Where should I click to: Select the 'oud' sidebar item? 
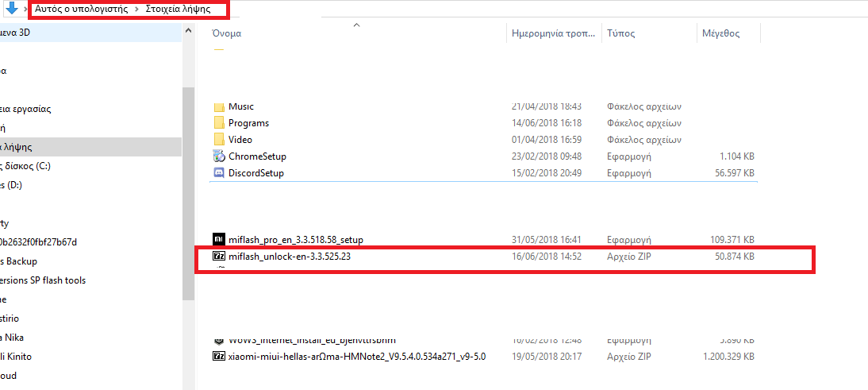pyautogui.click(x=8, y=376)
